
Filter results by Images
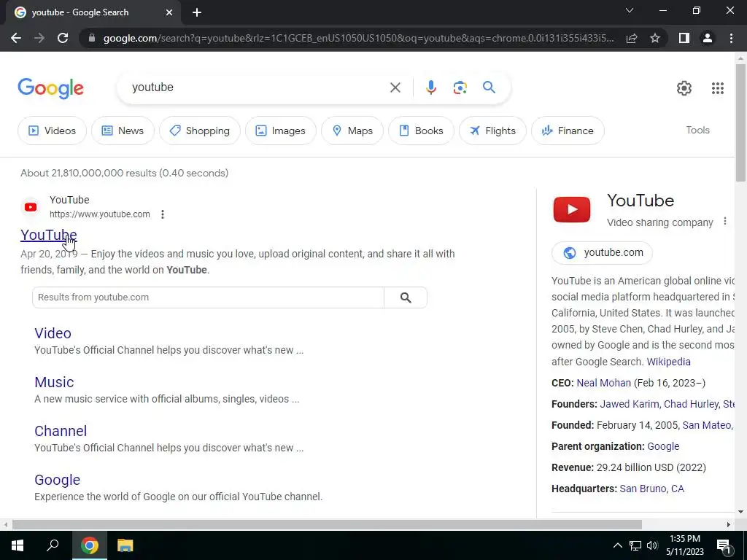click(x=281, y=131)
